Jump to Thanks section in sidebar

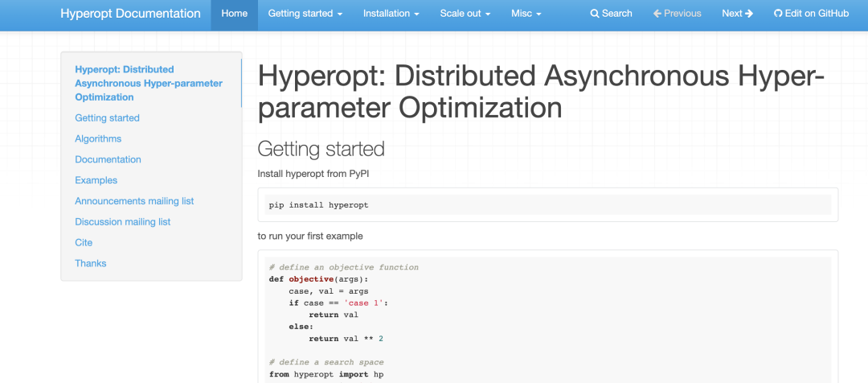[x=91, y=263]
